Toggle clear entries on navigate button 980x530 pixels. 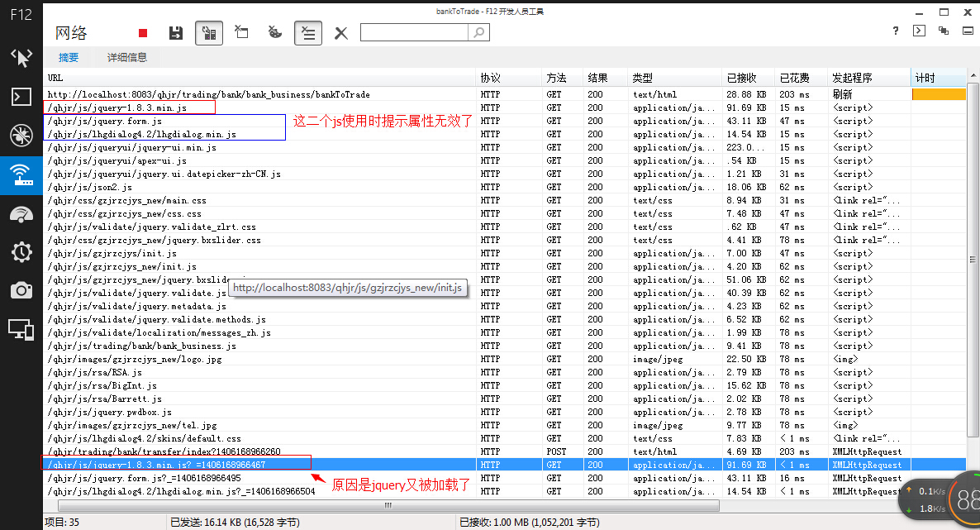pyautogui.click(x=308, y=33)
